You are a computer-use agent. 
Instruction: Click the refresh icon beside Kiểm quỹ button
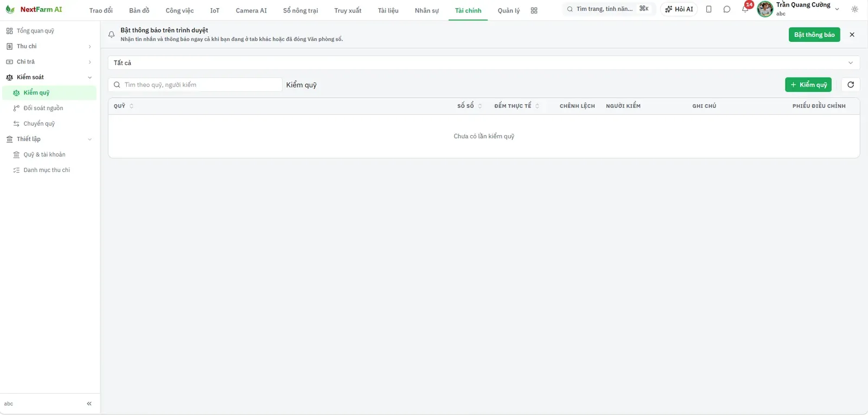[851, 85]
